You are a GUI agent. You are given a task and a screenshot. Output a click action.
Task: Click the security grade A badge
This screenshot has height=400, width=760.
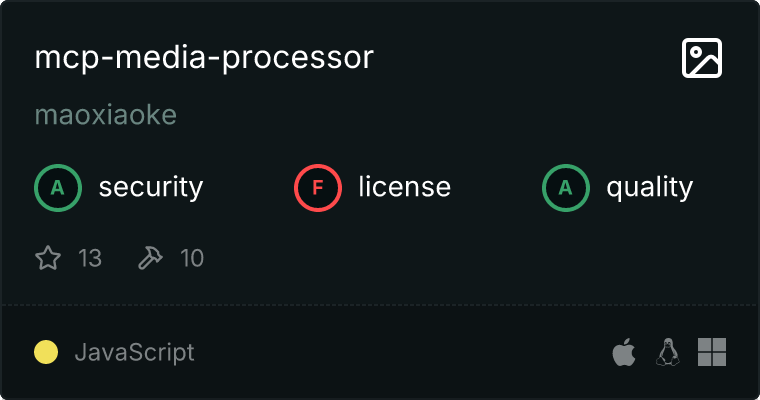pyautogui.click(x=57, y=187)
